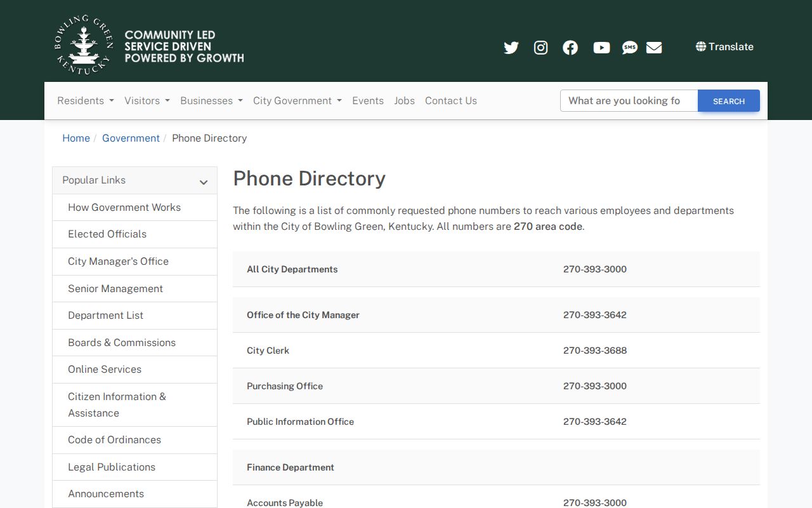
Task: Select Legal Publications sidebar link
Action: tap(134, 467)
